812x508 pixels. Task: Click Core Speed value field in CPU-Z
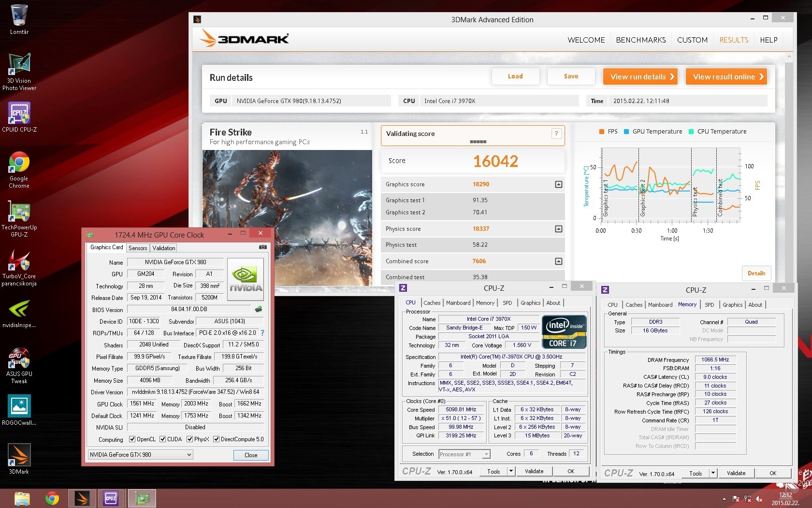pyautogui.click(x=461, y=410)
